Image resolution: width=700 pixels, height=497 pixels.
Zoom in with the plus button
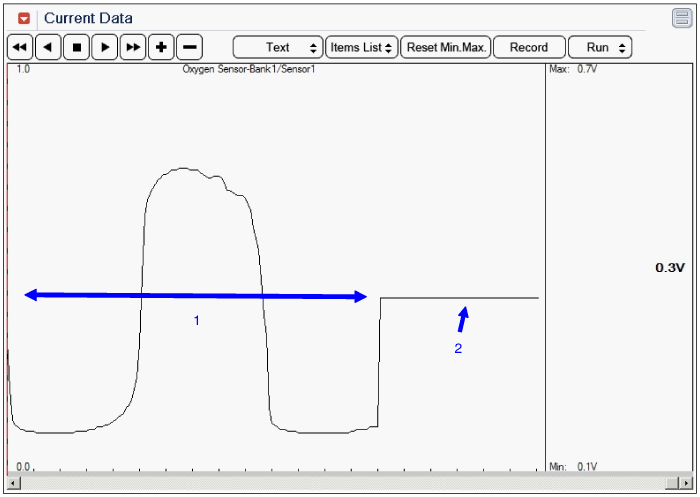point(161,47)
